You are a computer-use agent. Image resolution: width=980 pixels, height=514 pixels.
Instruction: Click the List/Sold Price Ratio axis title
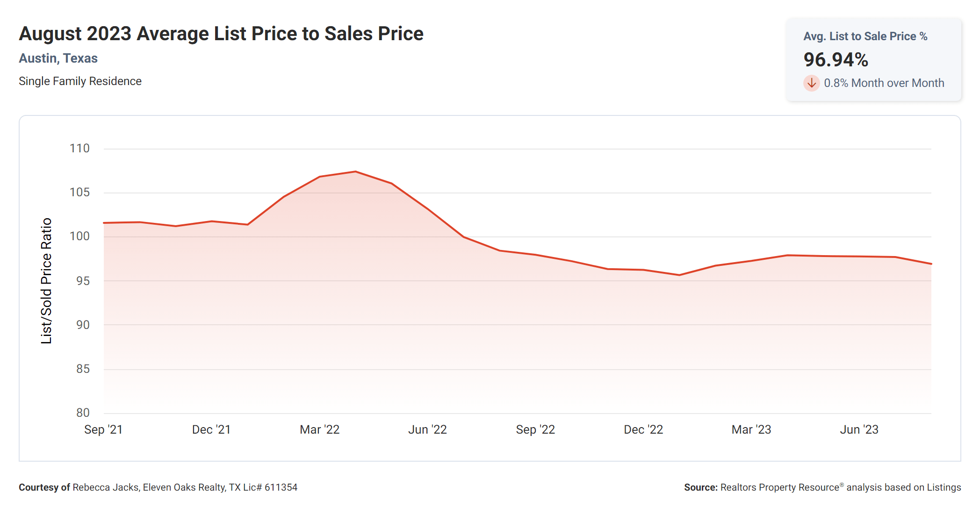pos(46,281)
